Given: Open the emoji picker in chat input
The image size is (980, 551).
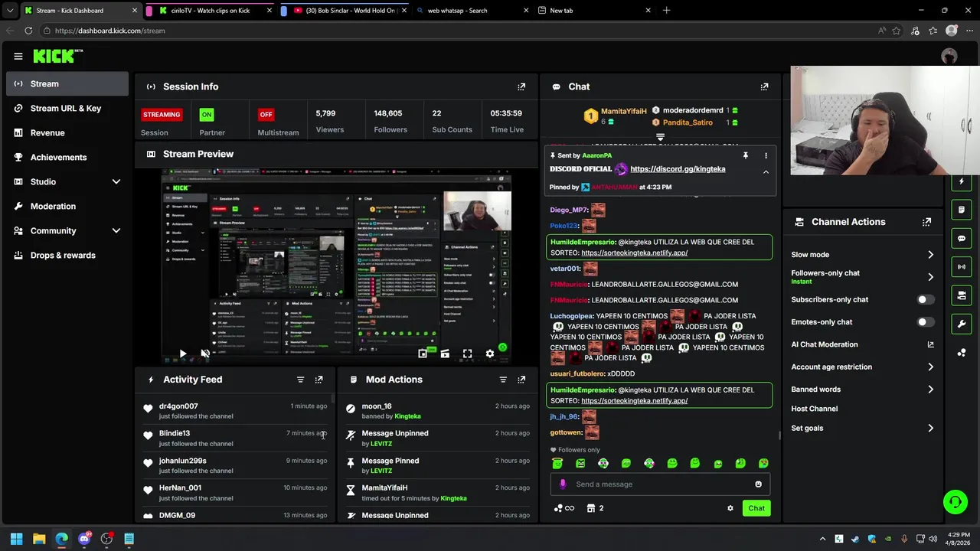Looking at the screenshot, I should pyautogui.click(x=758, y=484).
